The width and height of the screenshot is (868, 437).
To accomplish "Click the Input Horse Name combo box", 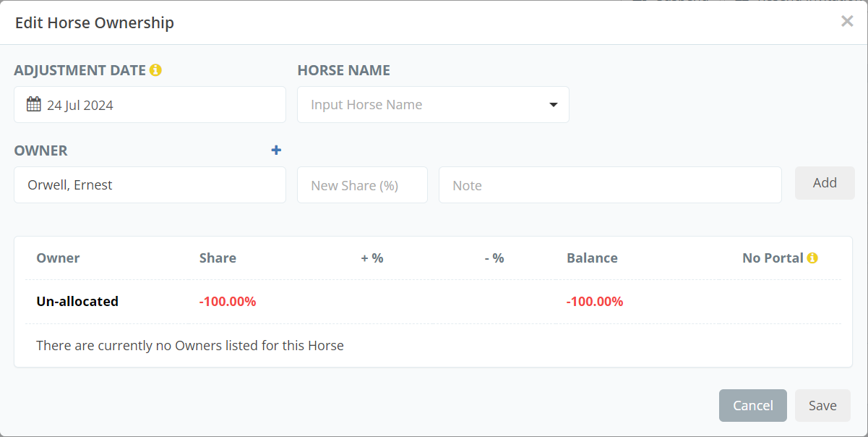I will (x=426, y=104).
